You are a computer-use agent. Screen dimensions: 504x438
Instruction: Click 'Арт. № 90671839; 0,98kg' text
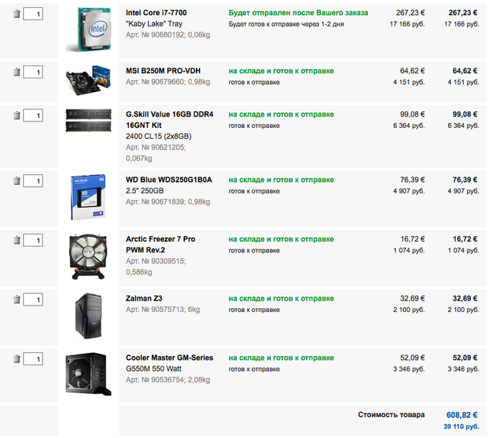pos(168,201)
